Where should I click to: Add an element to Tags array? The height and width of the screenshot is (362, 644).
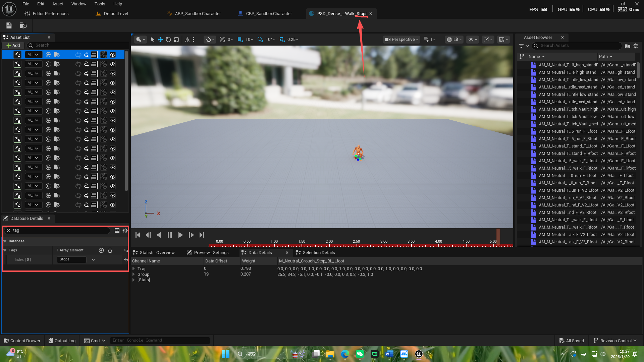click(x=101, y=250)
